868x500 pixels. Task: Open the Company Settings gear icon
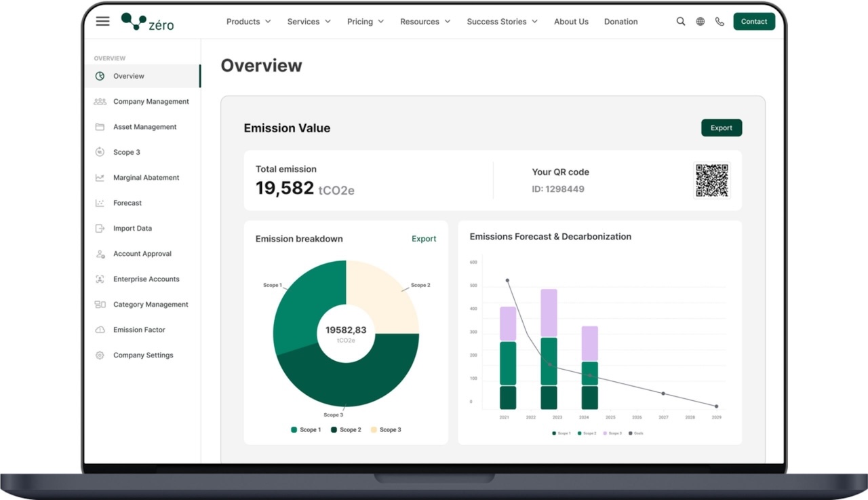pos(100,355)
